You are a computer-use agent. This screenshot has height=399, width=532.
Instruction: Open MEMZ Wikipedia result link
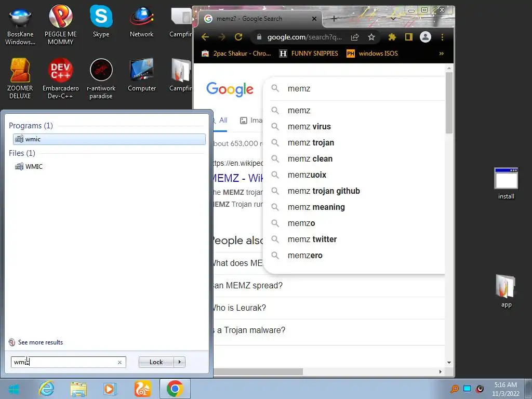238,178
